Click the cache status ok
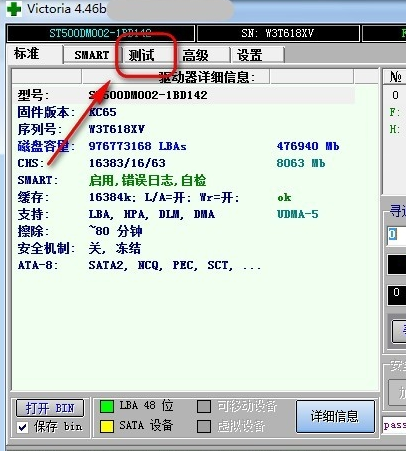406x451 pixels. click(284, 198)
